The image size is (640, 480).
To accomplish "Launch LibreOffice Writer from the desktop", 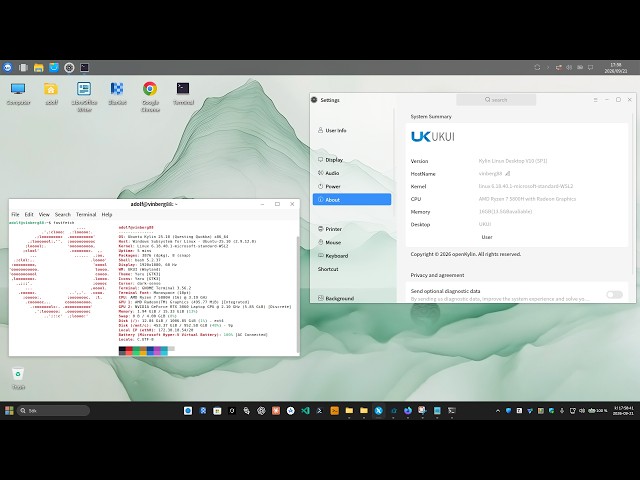I will [x=84, y=97].
